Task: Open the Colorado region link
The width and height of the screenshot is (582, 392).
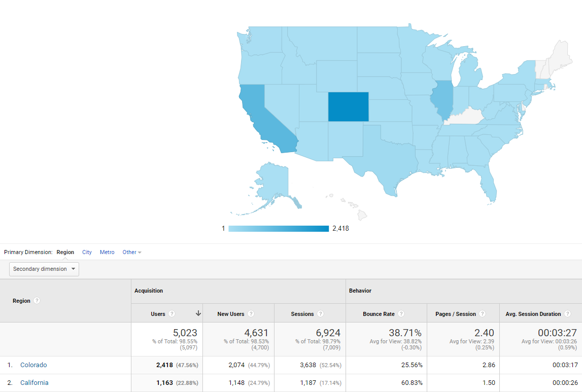Action: pyautogui.click(x=33, y=365)
